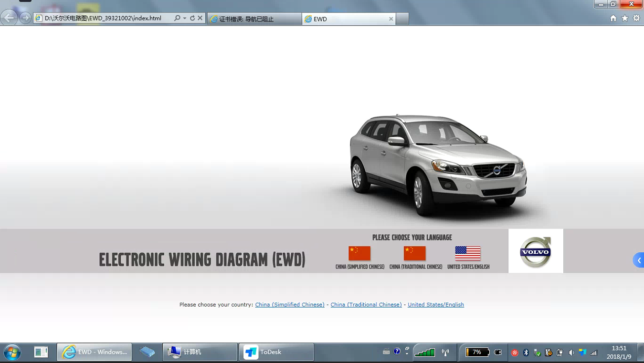Click the ToDesk tray icon
Viewport: 644px width, 363px height.
pos(582,353)
